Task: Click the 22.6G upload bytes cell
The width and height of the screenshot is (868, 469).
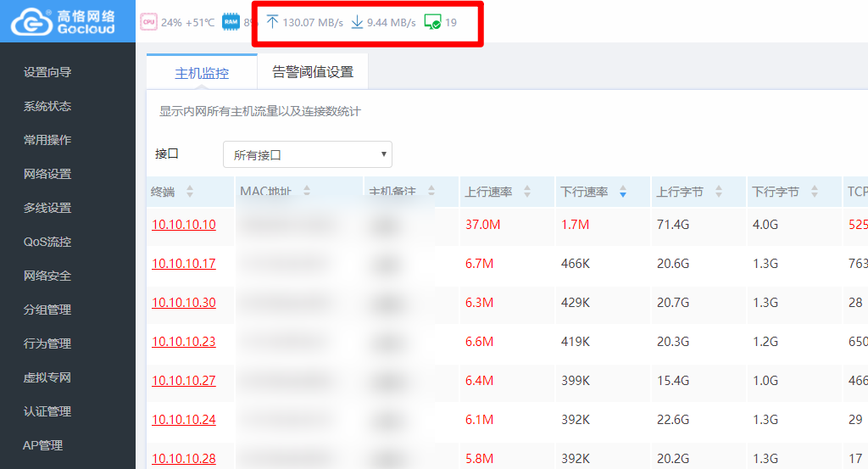Action: click(673, 420)
